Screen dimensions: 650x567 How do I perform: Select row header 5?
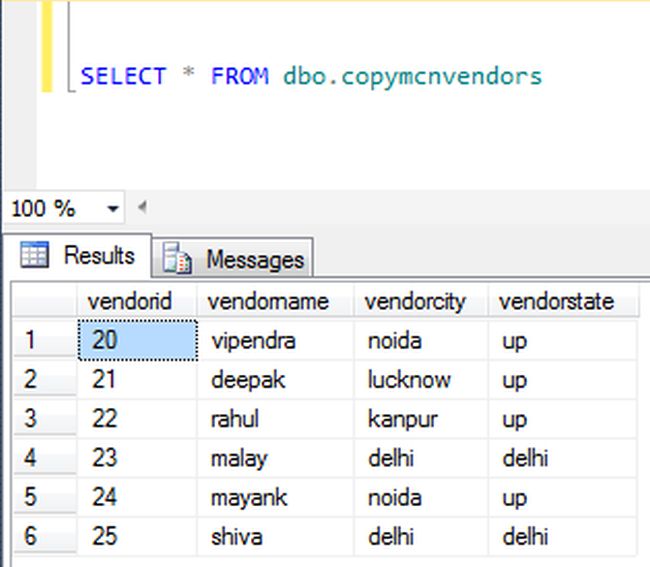(45, 497)
